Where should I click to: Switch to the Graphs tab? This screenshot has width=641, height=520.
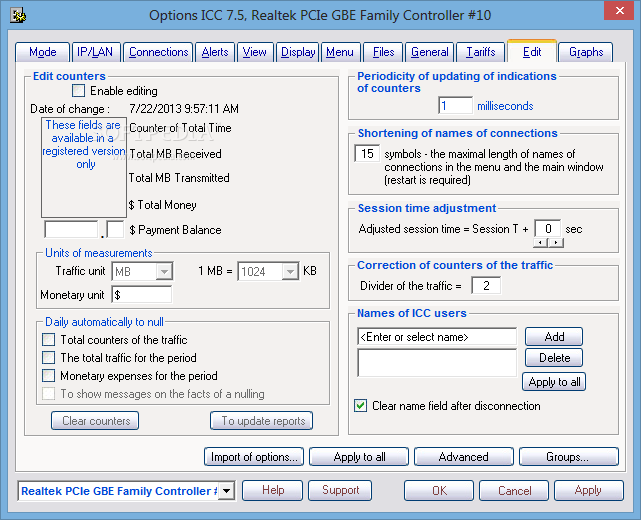[586, 52]
